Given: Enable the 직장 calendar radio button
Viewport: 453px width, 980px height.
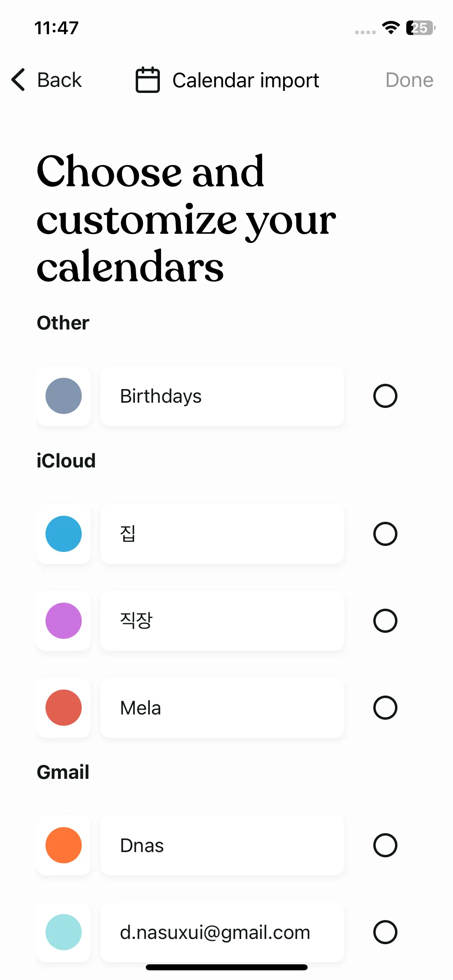Looking at the screenshot, I should [x=385, y=621].
